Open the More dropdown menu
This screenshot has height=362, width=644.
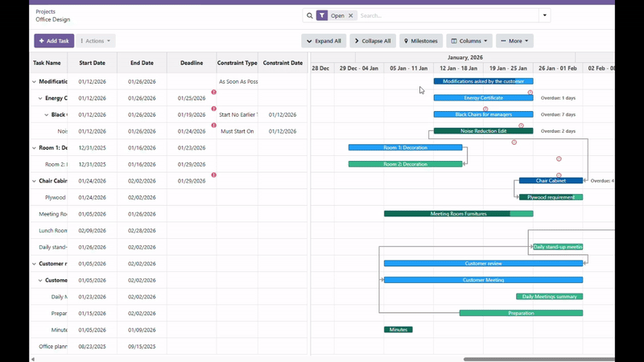point(514,41)
